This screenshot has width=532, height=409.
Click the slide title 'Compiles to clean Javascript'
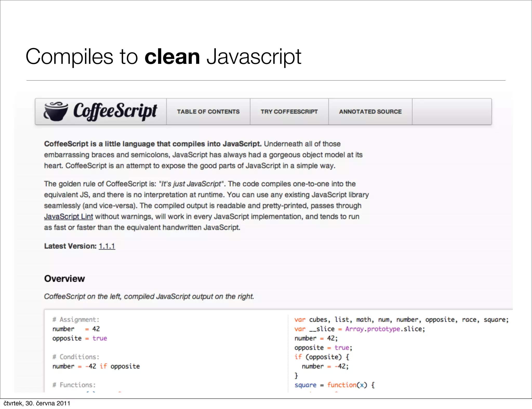tap(163, 57)
